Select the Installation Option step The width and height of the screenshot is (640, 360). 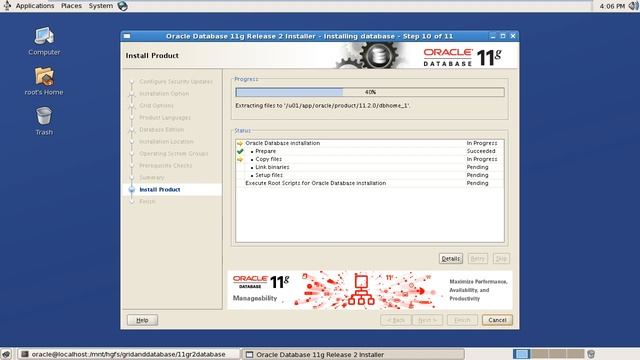click(164, 93)
